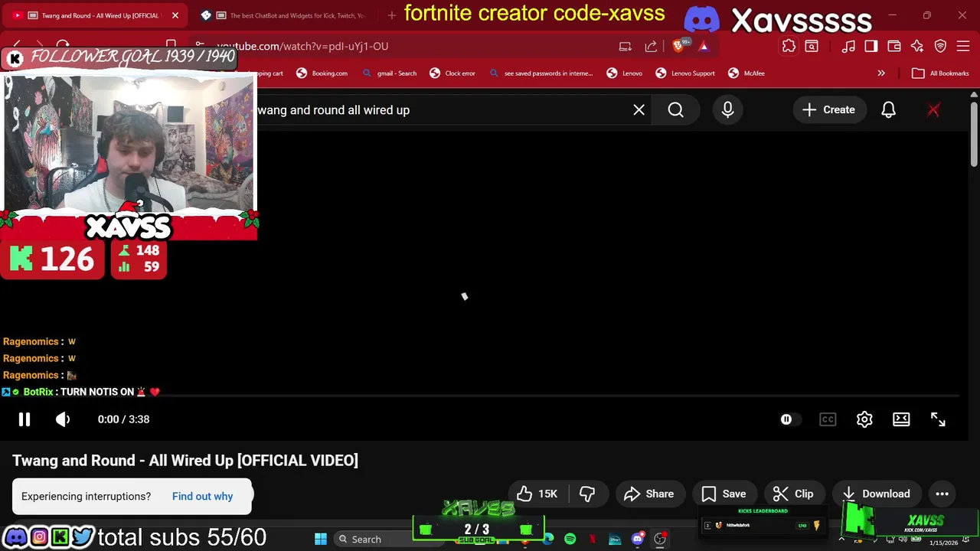
Task: Open the Windows Start menu
Action: coord(321,539)
